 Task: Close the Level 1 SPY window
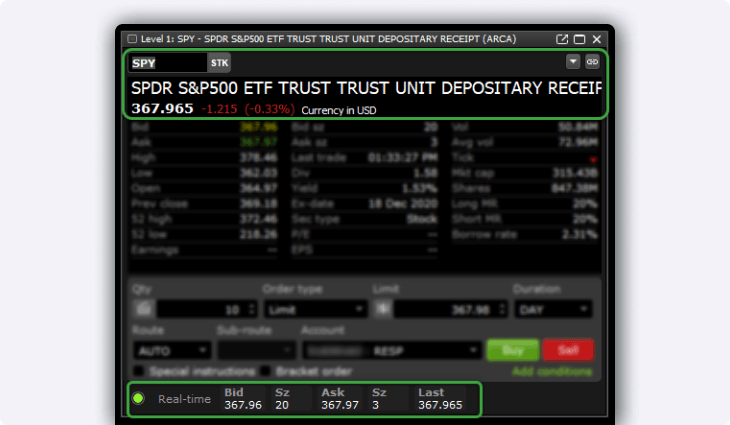[x=597, y=39]
